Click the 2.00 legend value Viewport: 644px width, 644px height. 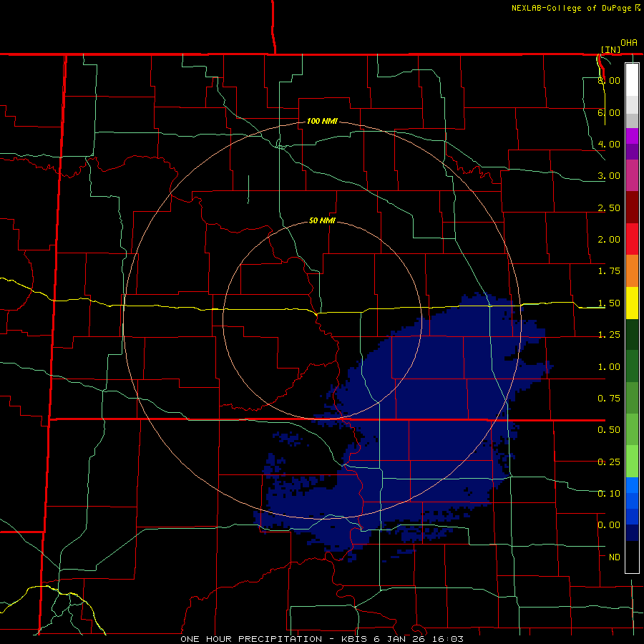pos(609,240)
